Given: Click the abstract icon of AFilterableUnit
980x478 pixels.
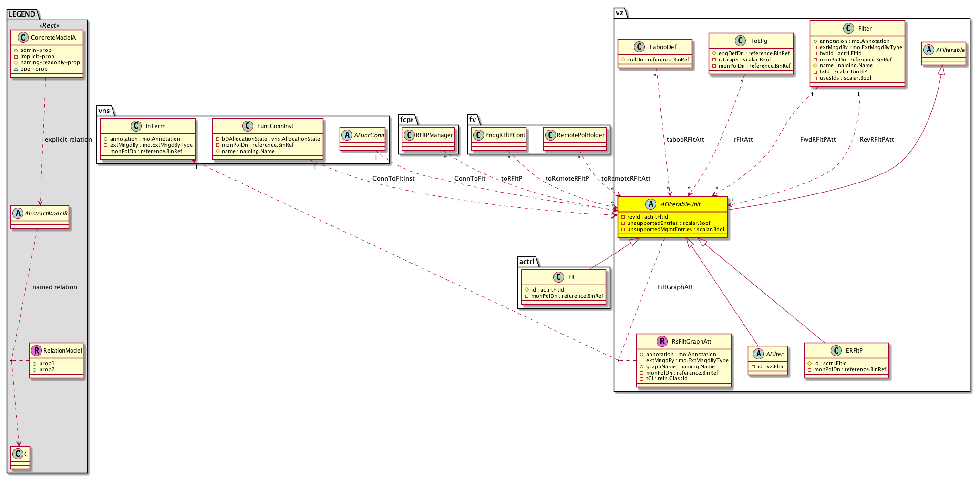Looking at the screenshot, I should tap(650, 204).
